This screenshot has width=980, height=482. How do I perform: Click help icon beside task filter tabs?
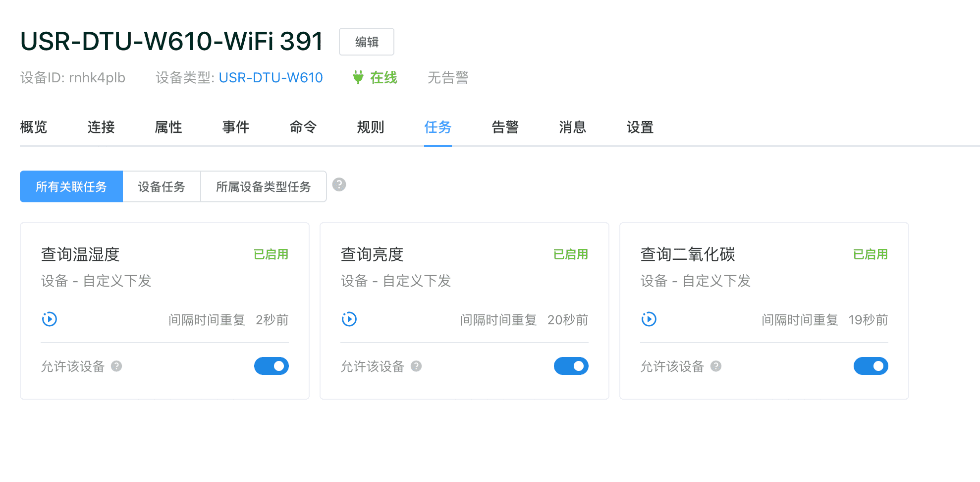(339, 184)
